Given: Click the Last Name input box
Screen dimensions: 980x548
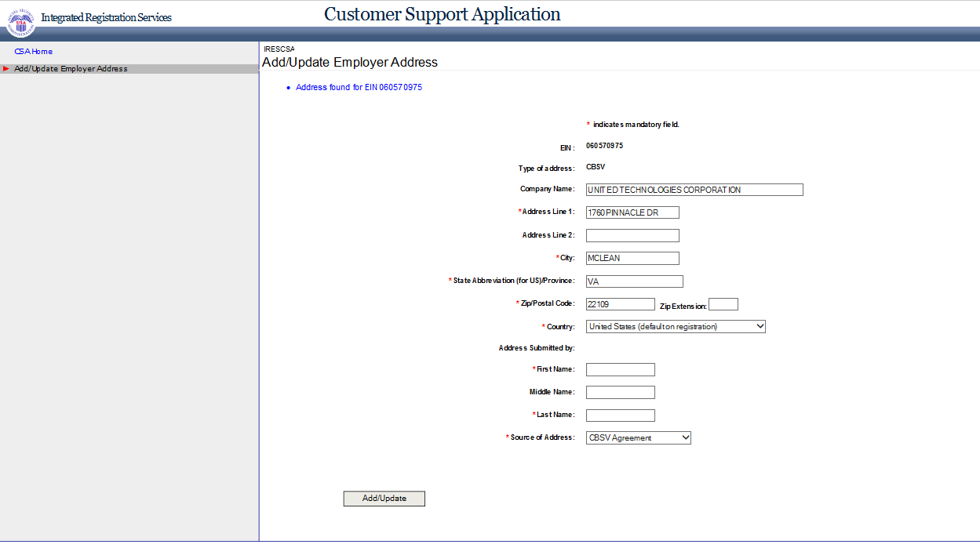Looking at the screenshot, I should tap(620, 416).
